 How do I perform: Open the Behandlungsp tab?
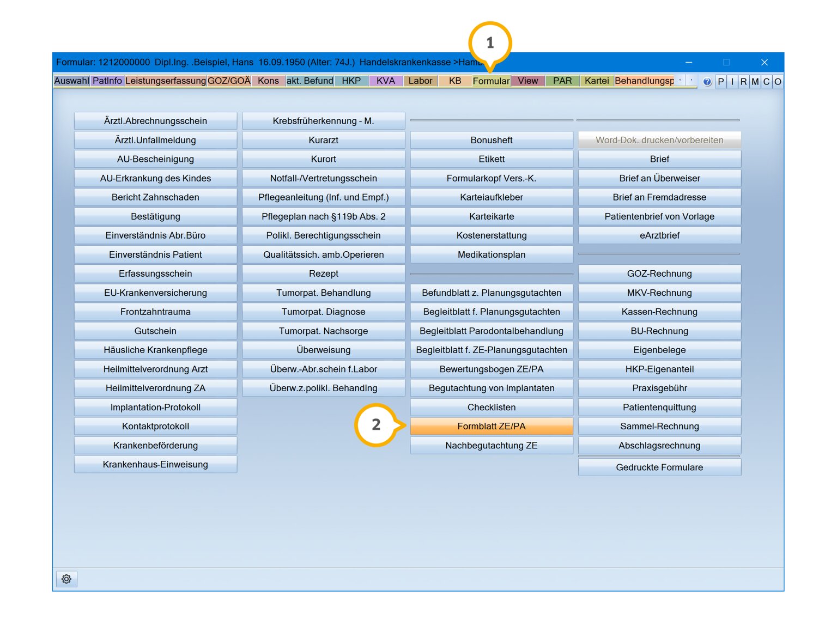[x=645, y=81]
